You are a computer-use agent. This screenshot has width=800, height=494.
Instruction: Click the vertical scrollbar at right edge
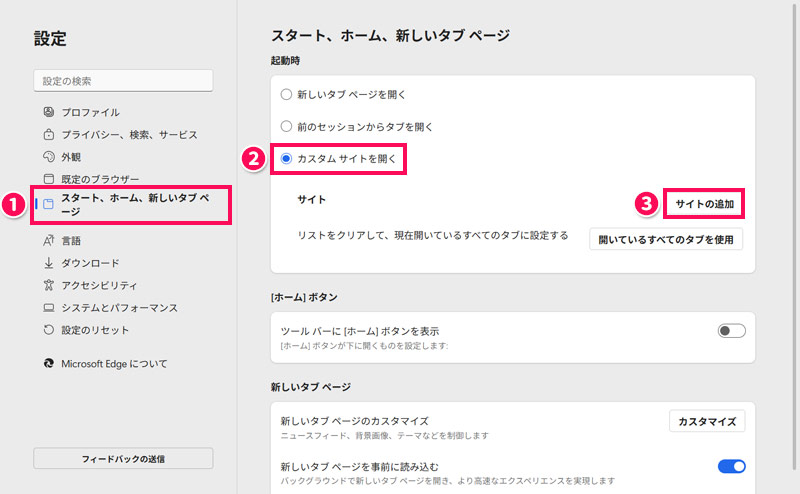[794, 235]
